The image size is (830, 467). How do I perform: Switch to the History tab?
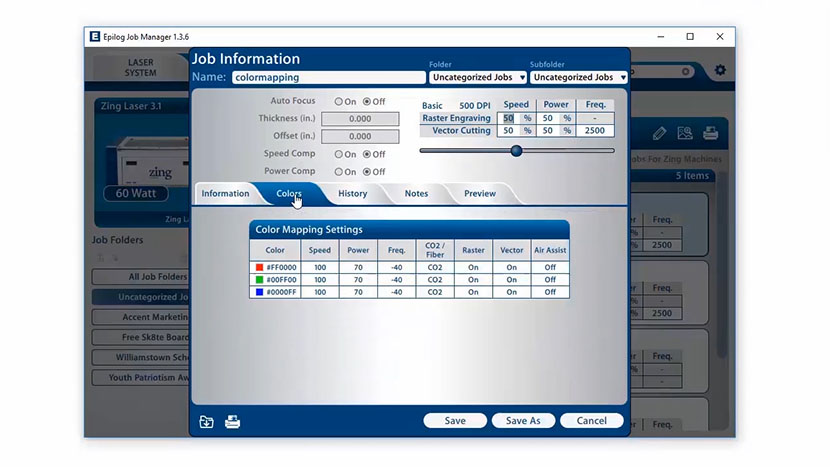352,194
